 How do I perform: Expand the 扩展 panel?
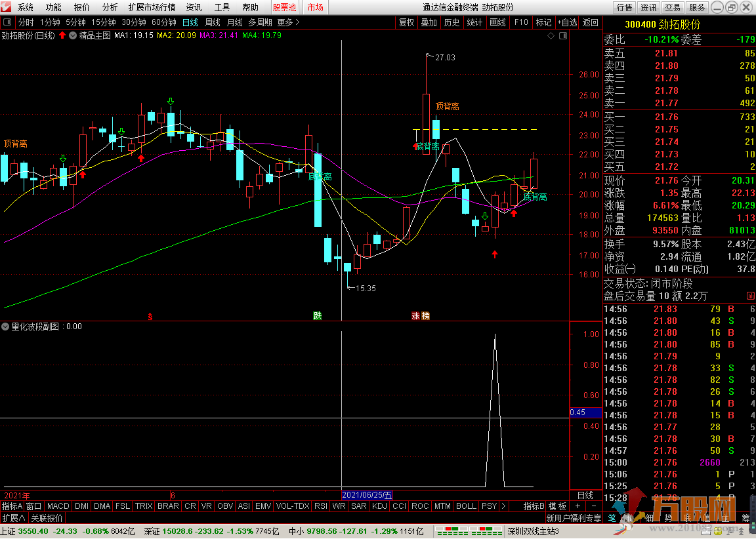14,518
